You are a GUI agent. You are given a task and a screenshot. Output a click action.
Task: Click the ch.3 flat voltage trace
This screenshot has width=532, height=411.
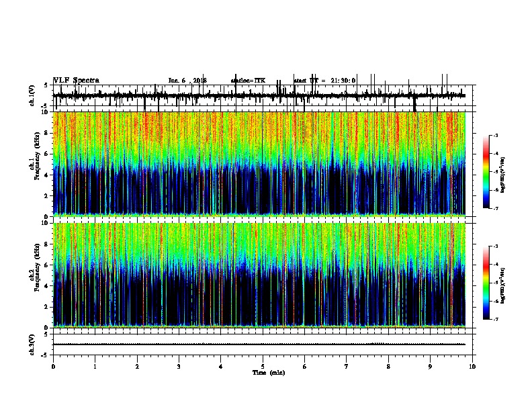(x=259, y=345)
